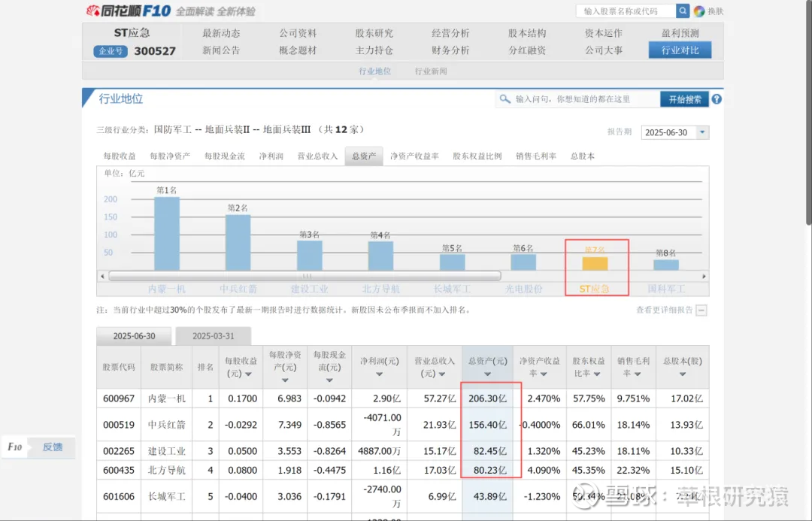The image size is (812, 521).
Task: Select the highlighted 行业对比 menu
Action: point(680,50)
